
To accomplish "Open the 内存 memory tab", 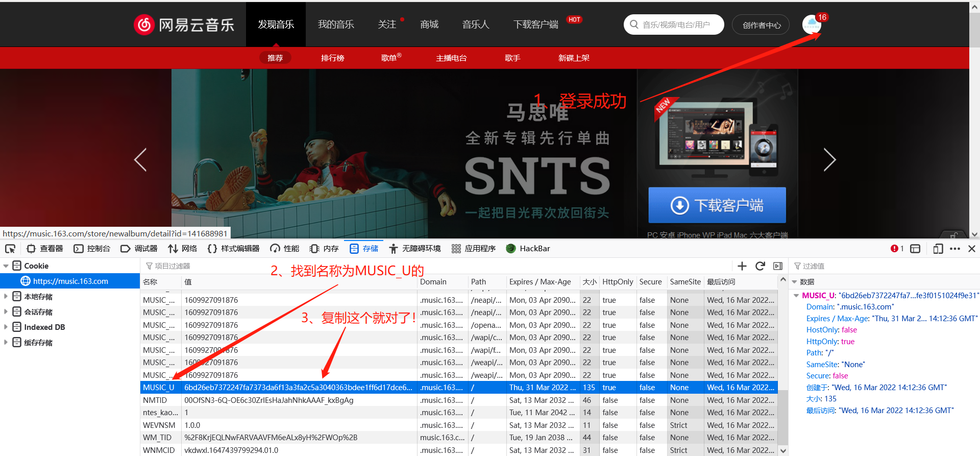I will pyautogui.click(x=324, y=249).
